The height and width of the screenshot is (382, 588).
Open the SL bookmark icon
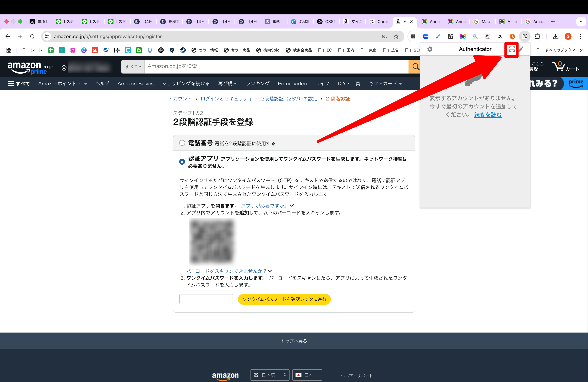click(95, 50)
